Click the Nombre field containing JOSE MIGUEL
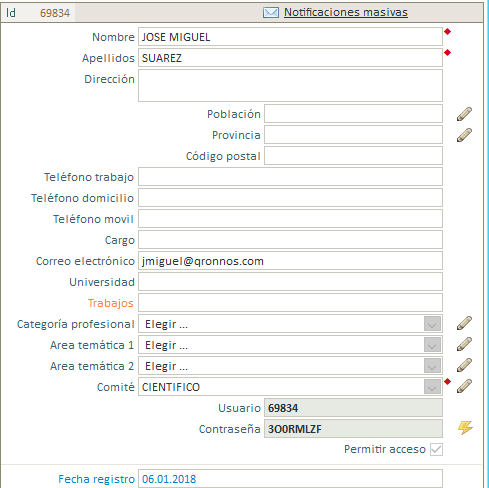 coord(290,37)
